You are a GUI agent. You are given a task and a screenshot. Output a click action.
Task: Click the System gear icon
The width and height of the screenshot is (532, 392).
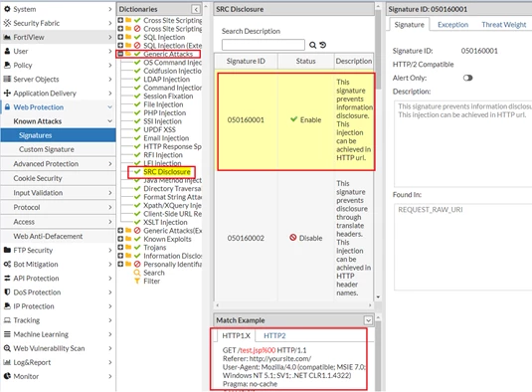point(7,9)
